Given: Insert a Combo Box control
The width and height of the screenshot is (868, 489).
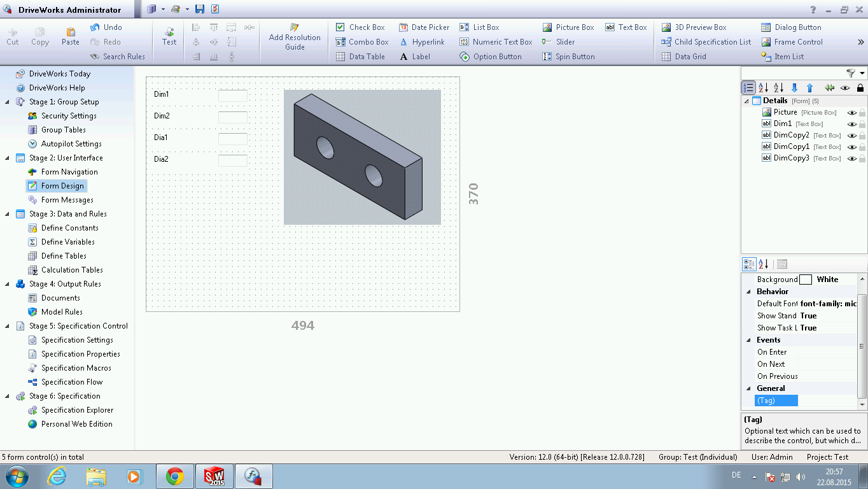Looking at the screenshot, I should pos(362,42).
